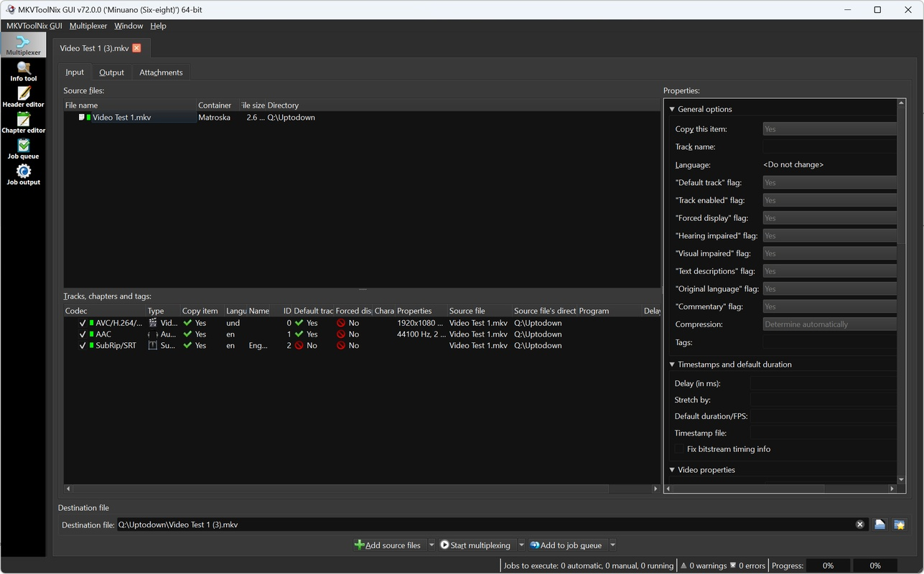Open the Info tool
The image size is (924, 574).
23,72
